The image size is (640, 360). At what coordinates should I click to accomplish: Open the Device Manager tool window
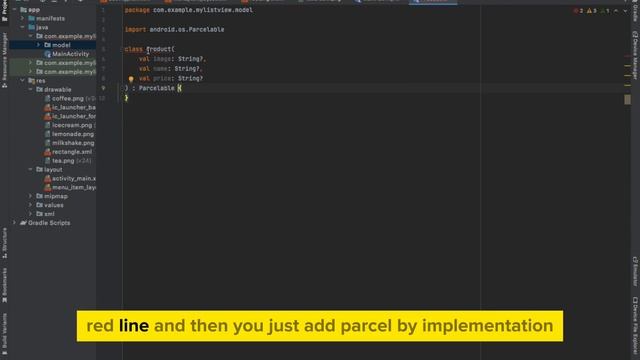pyautogui.click(x=635, y=55)
